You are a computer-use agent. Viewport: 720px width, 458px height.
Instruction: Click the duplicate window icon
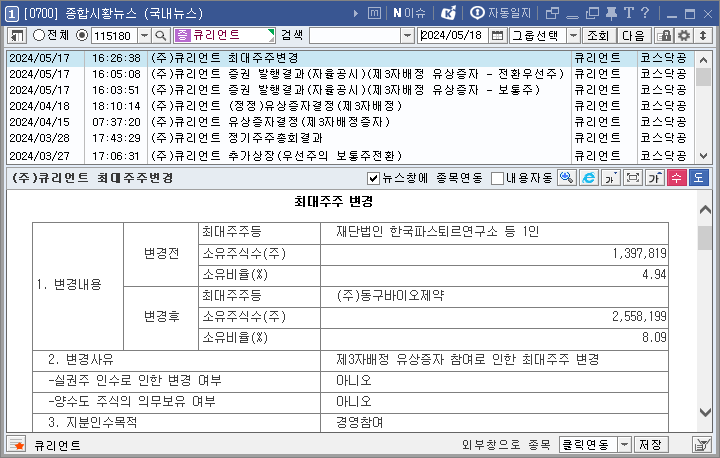592,14
